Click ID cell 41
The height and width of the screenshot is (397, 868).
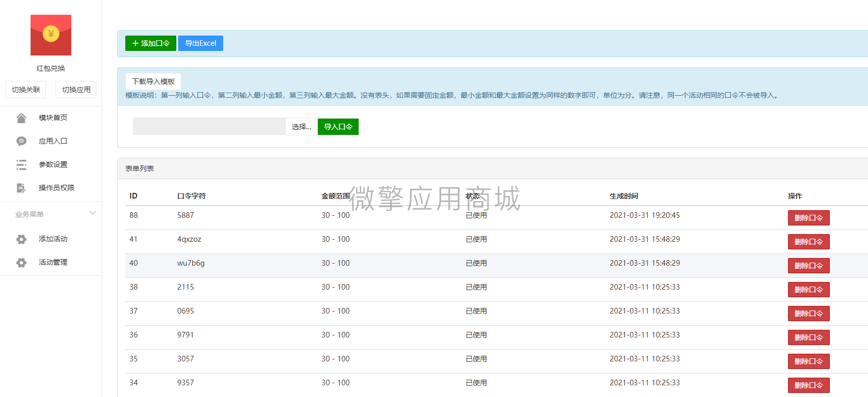pos(133,239)
